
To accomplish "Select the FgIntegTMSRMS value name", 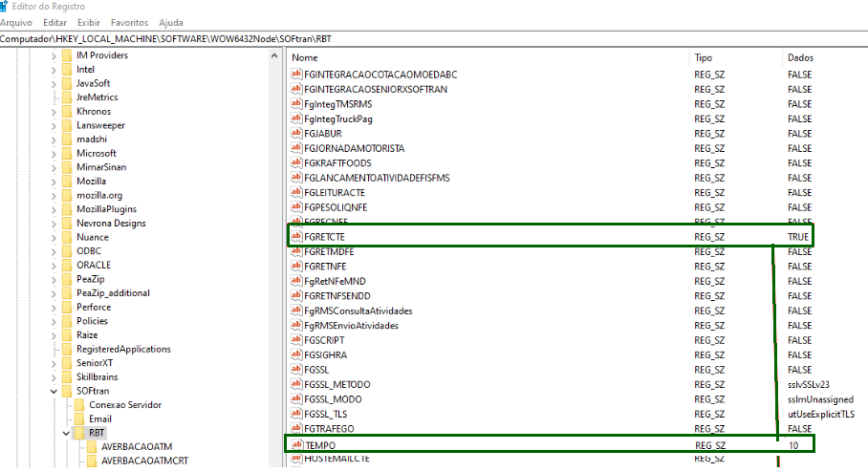I will (337, 104).
